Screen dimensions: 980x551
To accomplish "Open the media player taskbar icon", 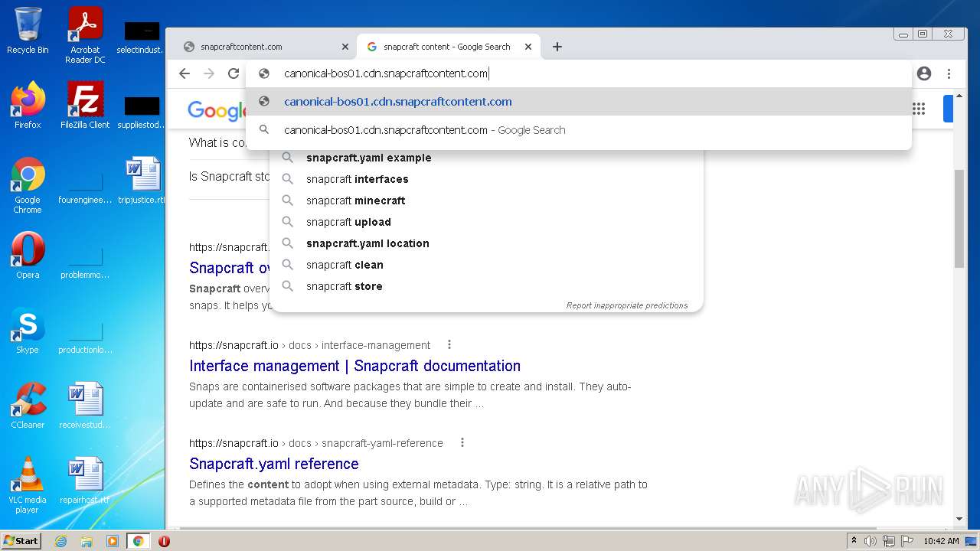I will pos(113,541).
